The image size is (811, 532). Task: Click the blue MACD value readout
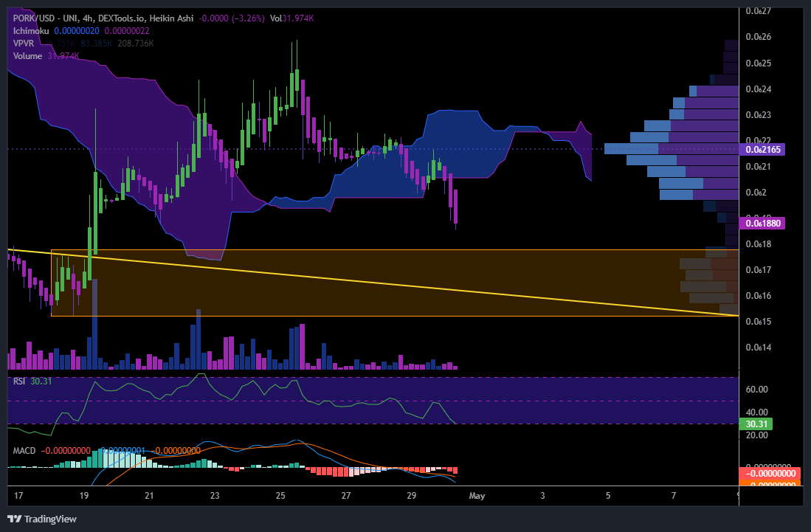pos(122,450)
